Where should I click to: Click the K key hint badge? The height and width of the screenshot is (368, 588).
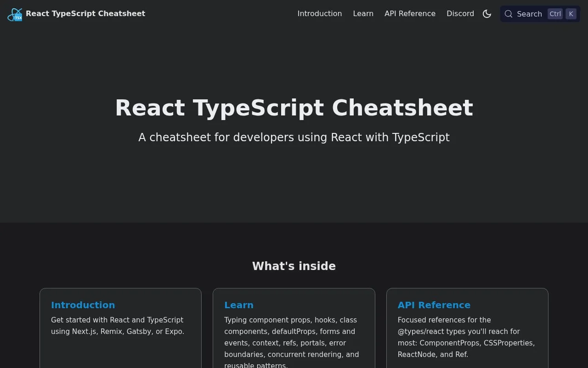click(571, 14)
